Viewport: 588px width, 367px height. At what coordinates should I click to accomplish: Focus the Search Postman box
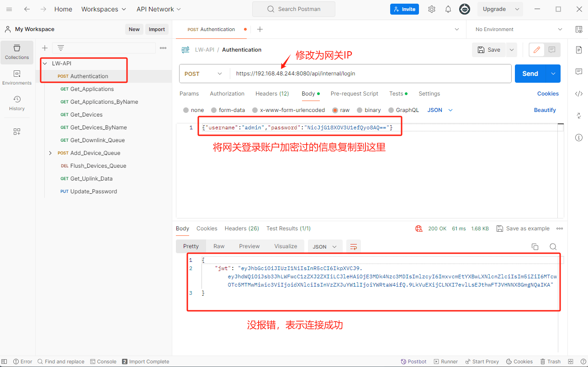pyautogui.click(x=294, y=9)
